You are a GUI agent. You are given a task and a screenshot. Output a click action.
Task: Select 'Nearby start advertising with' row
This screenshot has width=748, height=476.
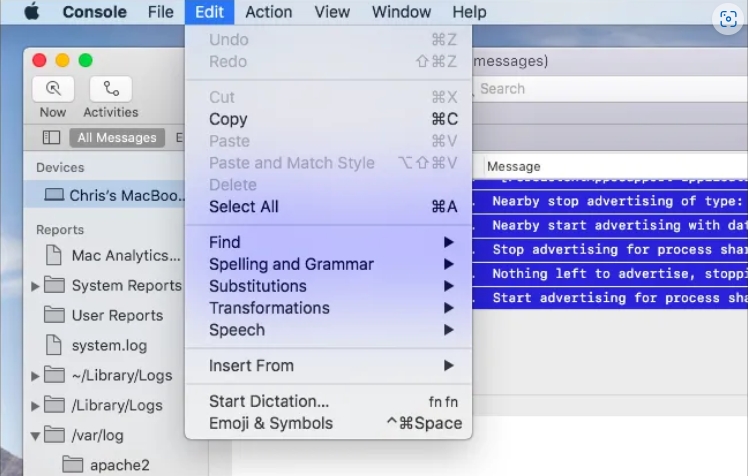pyautogui.click(x=610, y=225)
